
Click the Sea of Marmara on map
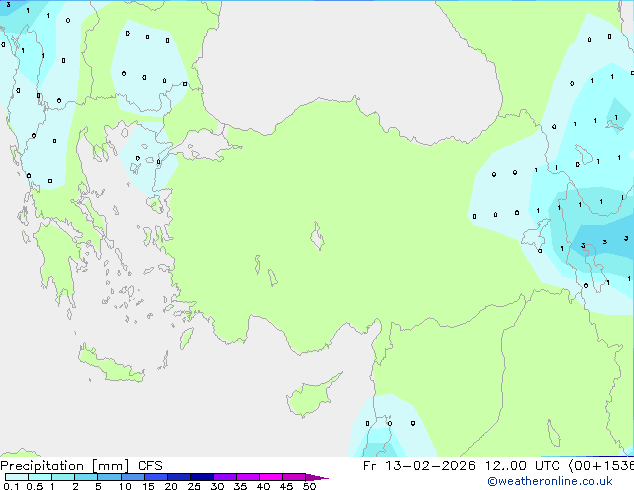(x=205, y=146)
